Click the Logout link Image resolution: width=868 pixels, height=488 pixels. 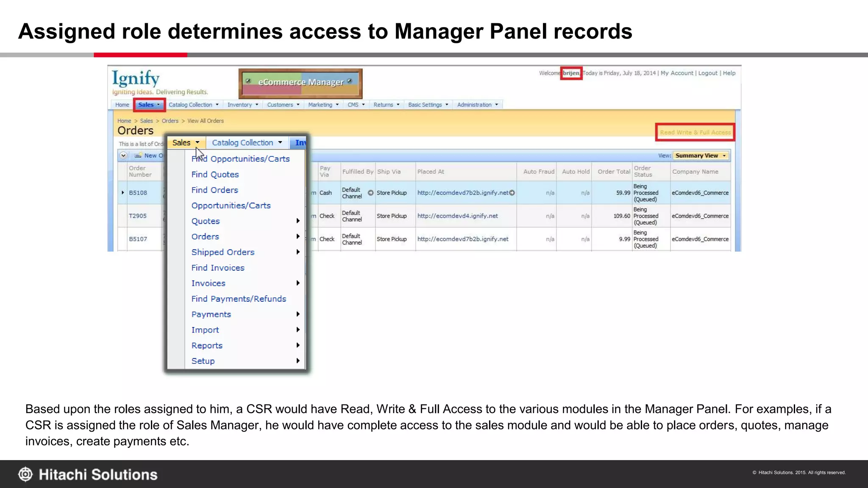point(708,73)
